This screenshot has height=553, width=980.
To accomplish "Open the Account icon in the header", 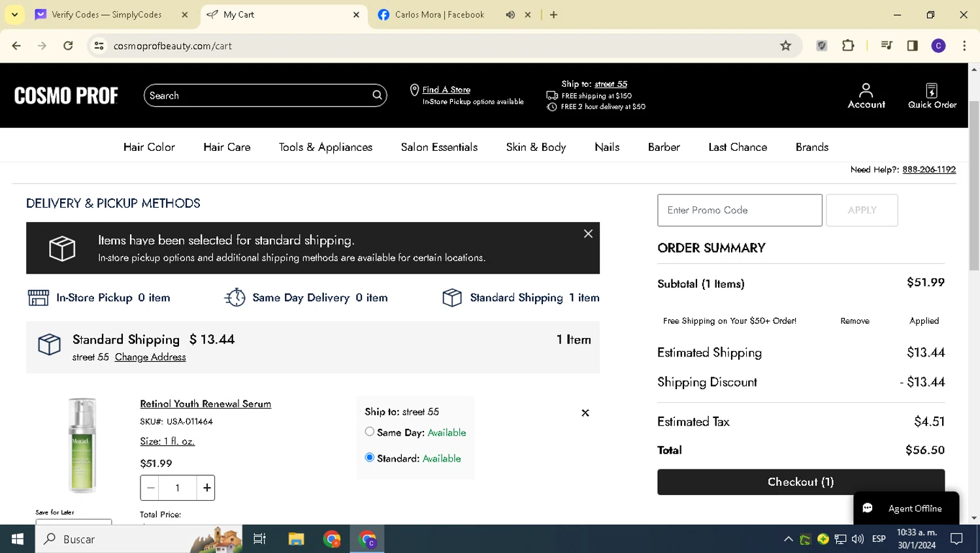I will (866, 95).
